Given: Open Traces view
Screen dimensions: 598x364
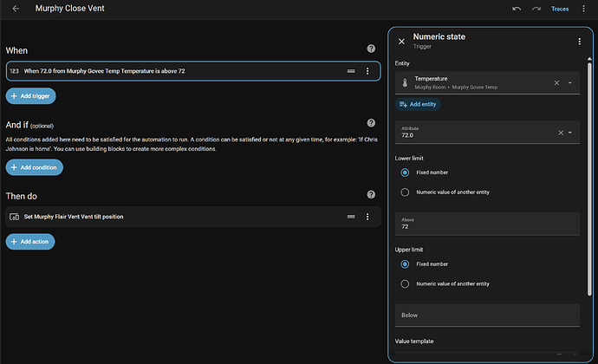Looking at the screenshot, I should pos(560,9).
